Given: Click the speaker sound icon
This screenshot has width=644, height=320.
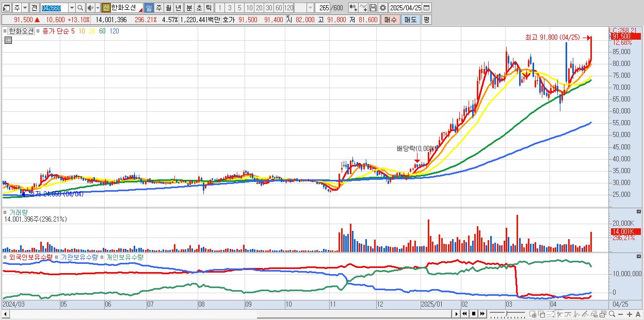Looking at the screenshot, I should (90, 8).
